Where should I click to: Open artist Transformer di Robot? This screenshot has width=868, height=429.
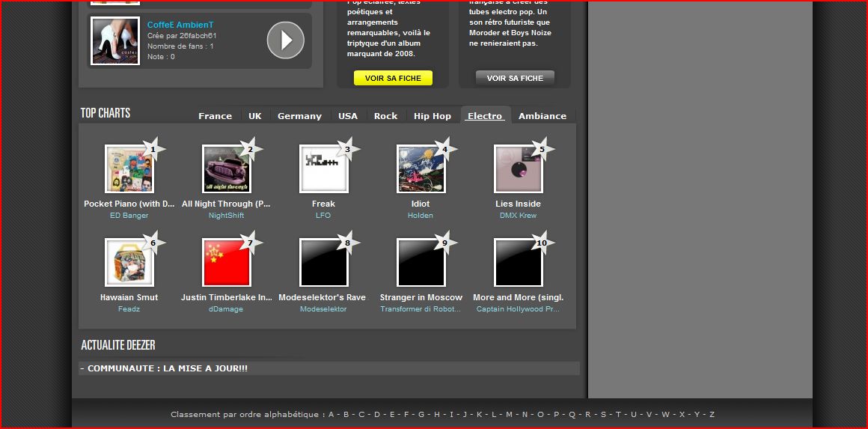click(x=421, y=309)
